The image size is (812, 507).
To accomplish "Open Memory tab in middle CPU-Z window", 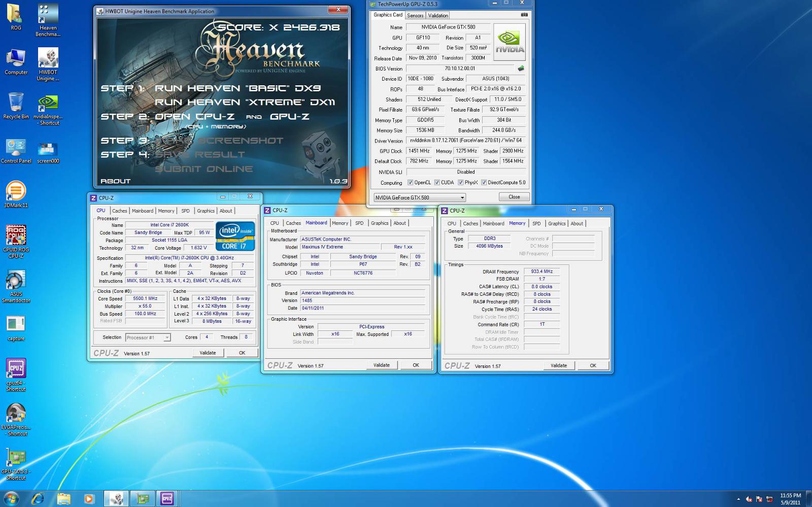I will click(340, 223).
